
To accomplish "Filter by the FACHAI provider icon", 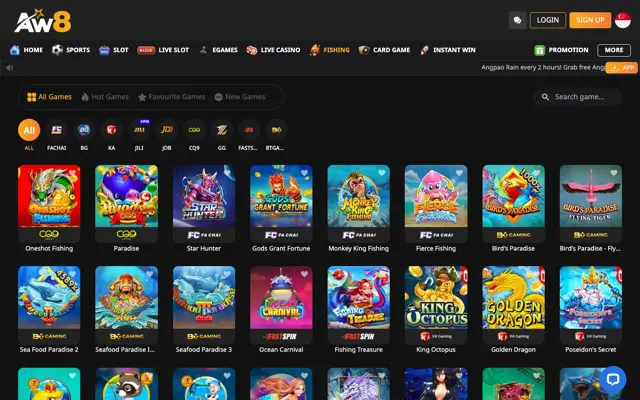I will 56,130.
